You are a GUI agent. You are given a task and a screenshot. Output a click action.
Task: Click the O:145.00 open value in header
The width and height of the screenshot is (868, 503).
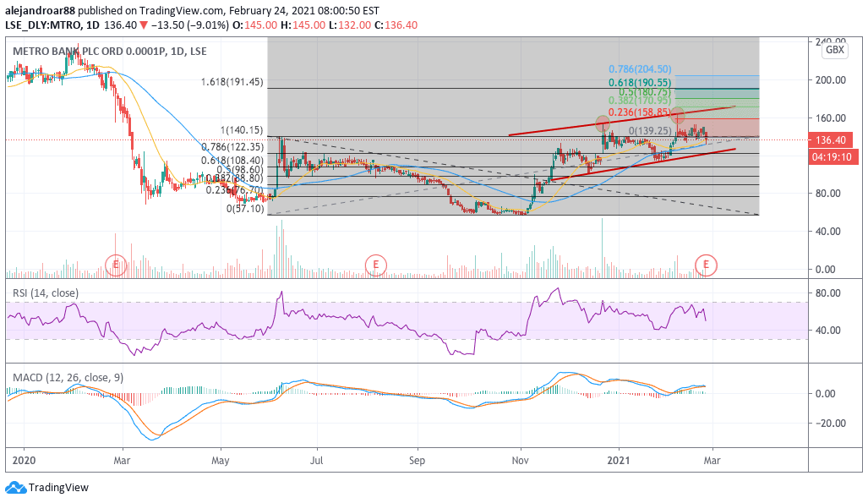tap(254, 25)
